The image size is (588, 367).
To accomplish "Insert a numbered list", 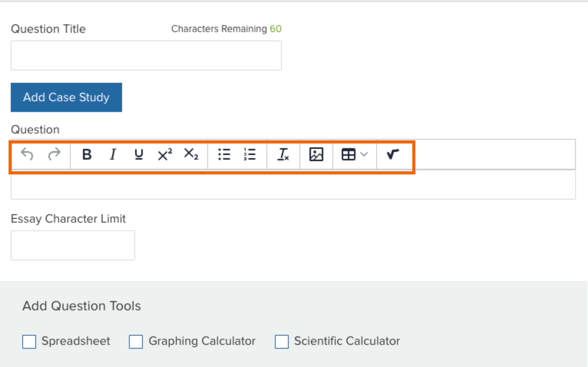I will tap(250, 154).
